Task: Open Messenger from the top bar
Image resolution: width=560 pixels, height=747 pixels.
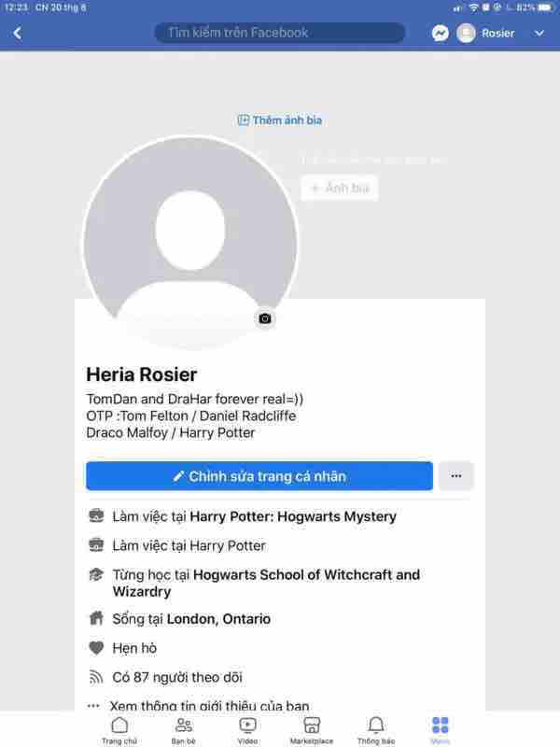Action: pos(440,33)
